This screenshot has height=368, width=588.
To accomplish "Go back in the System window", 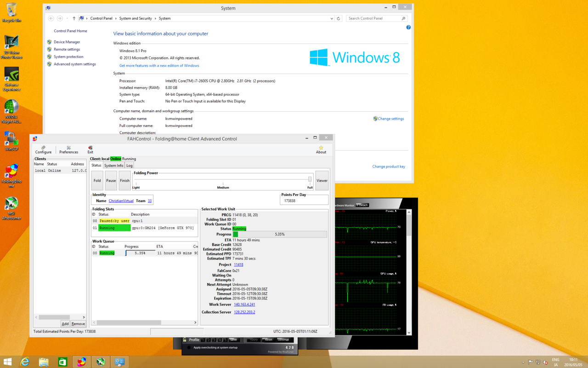I will point(51,18).
